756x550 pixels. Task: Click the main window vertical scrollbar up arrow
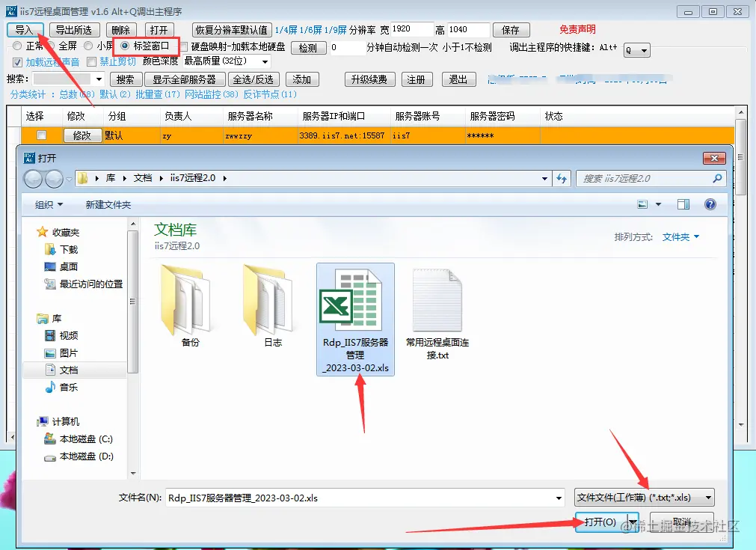click(741, 112)
